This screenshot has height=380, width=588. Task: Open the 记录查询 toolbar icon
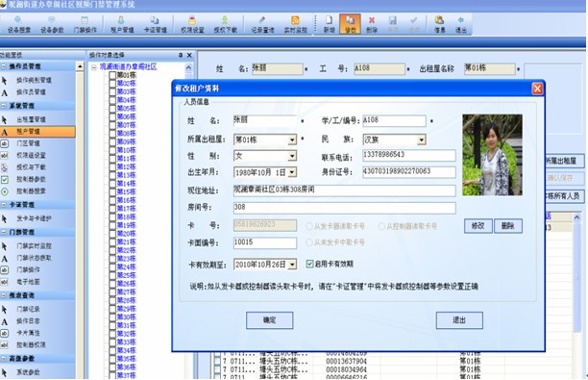262,24
